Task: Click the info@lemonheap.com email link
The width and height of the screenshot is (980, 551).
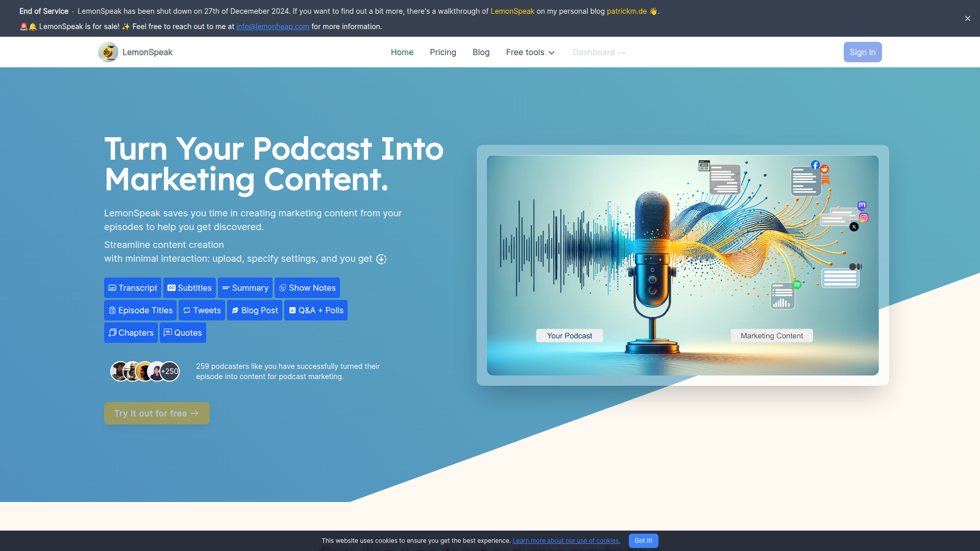Action: (x=273, y=27)
